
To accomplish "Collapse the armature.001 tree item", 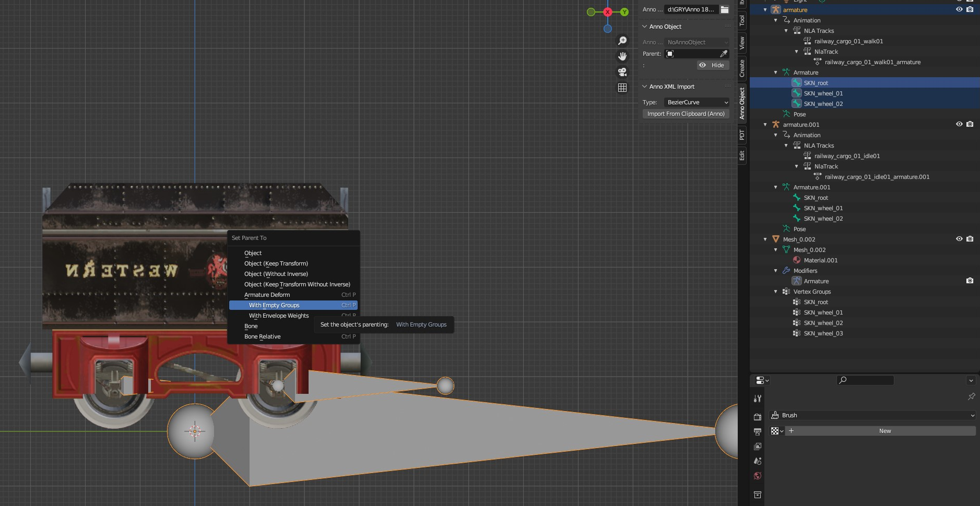I will click(x=765, y=125).
